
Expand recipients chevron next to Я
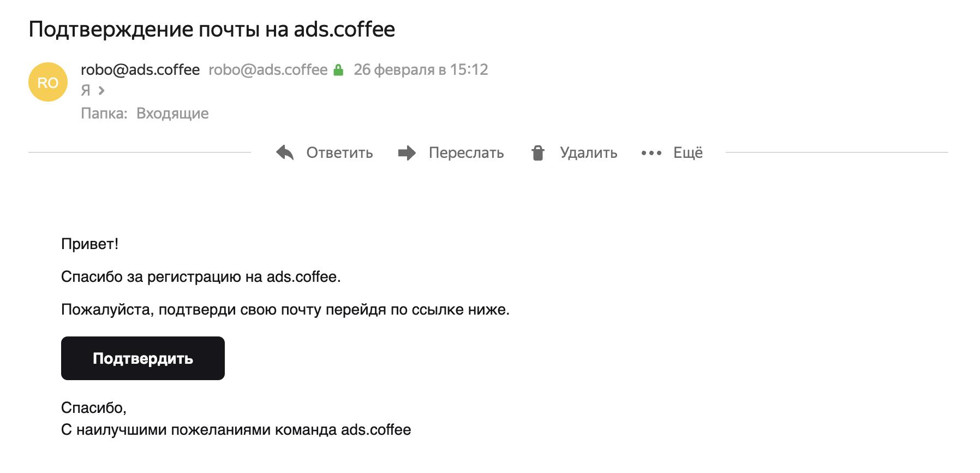[x=101, y=90]
